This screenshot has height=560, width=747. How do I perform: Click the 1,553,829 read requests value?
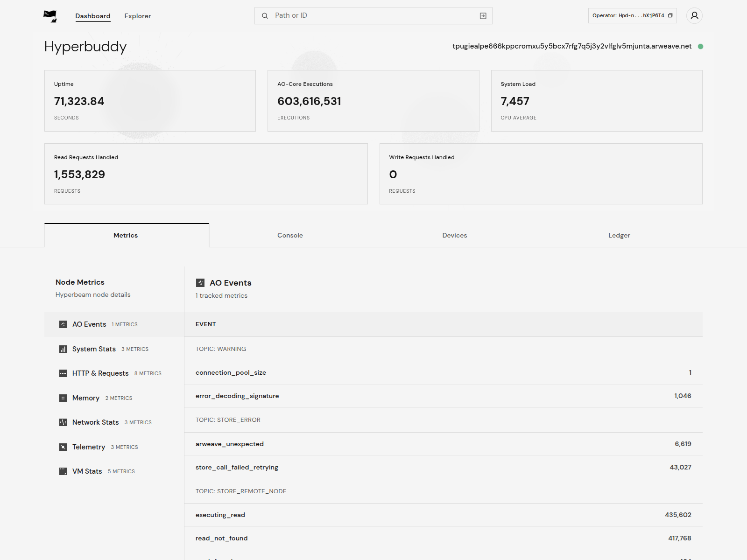point(79,175)
